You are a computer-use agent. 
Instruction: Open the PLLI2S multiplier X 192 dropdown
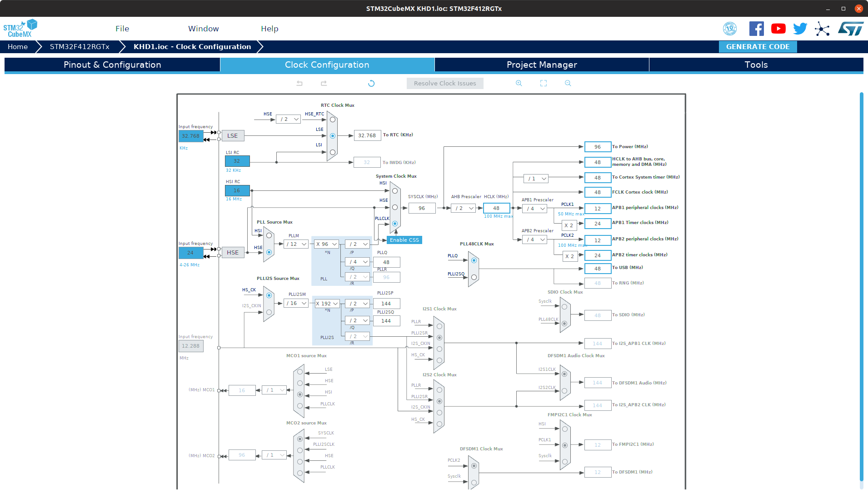(x=327, y=304)
